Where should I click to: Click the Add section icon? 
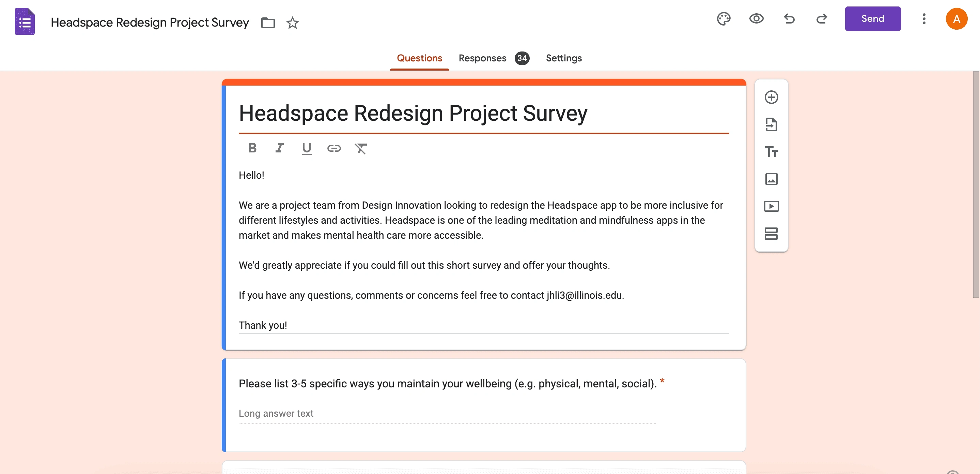pyautogui.click(x=771, y=233)
